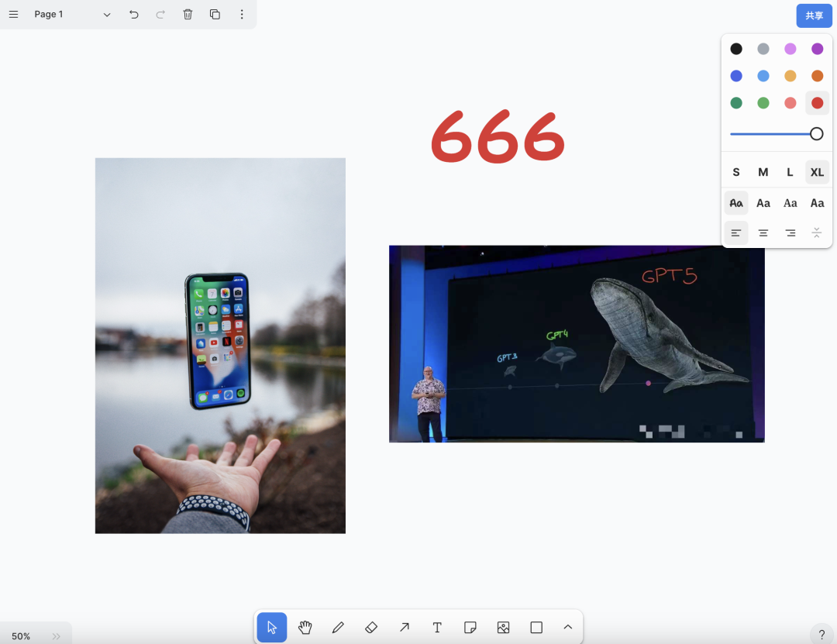Pick the light red color swatch
837x644 pixels.
point(790,102)
